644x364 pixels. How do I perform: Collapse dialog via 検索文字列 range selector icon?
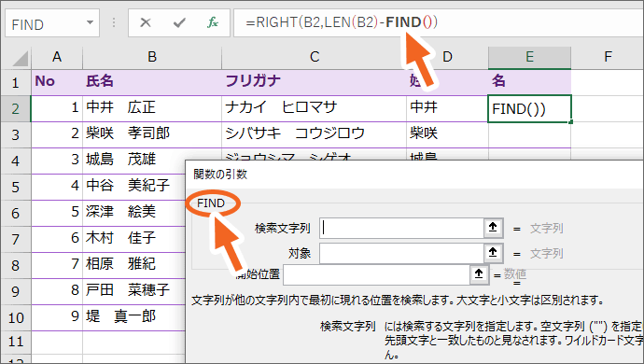[x=493, y=227]
